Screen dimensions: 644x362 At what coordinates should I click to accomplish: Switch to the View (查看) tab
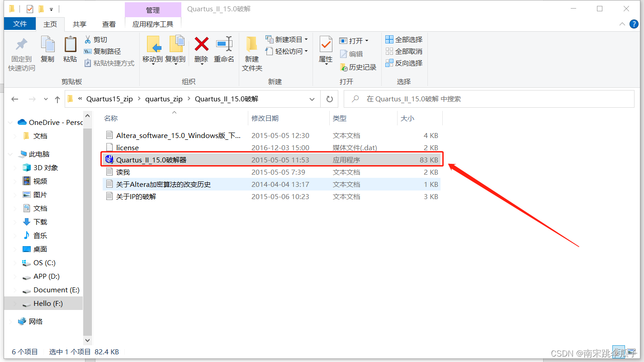click(109, 24)
